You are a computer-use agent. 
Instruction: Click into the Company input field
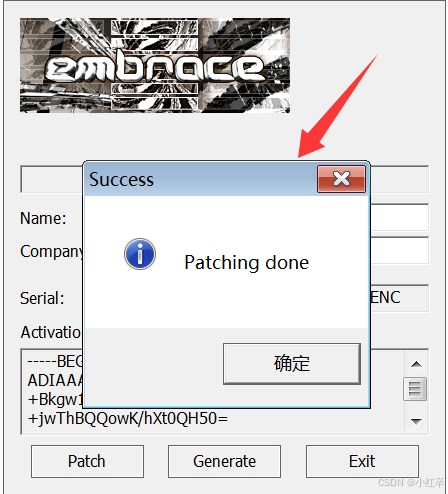point(399,250)
